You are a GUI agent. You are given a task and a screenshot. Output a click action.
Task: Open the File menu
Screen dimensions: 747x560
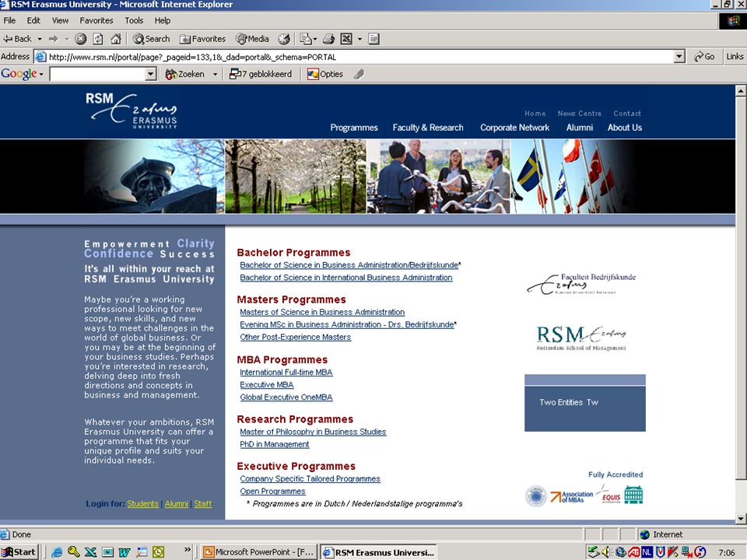[x=9, y=20]
